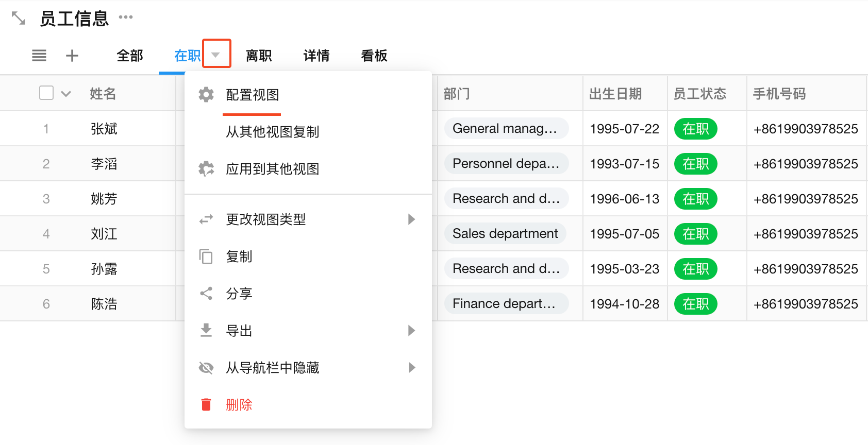This screenshot has width=868, height=445.
Task: Click the download icon beside 导出
Action: (206, 330)
